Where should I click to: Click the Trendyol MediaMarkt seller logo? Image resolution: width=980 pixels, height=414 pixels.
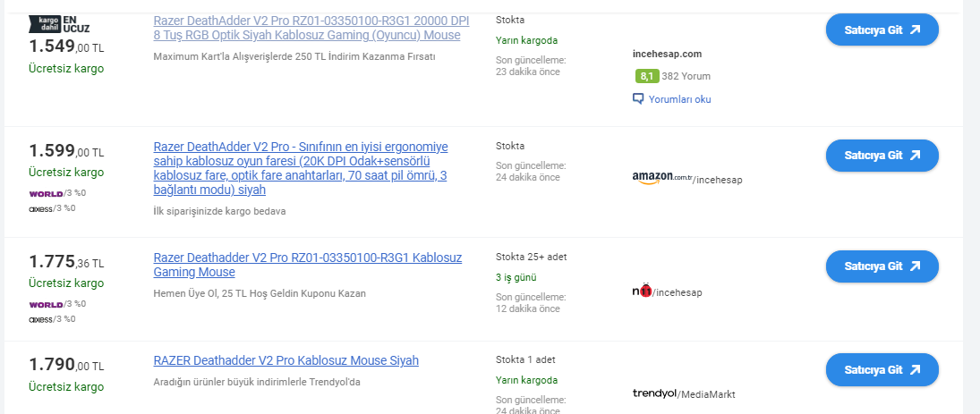point(653,393)
